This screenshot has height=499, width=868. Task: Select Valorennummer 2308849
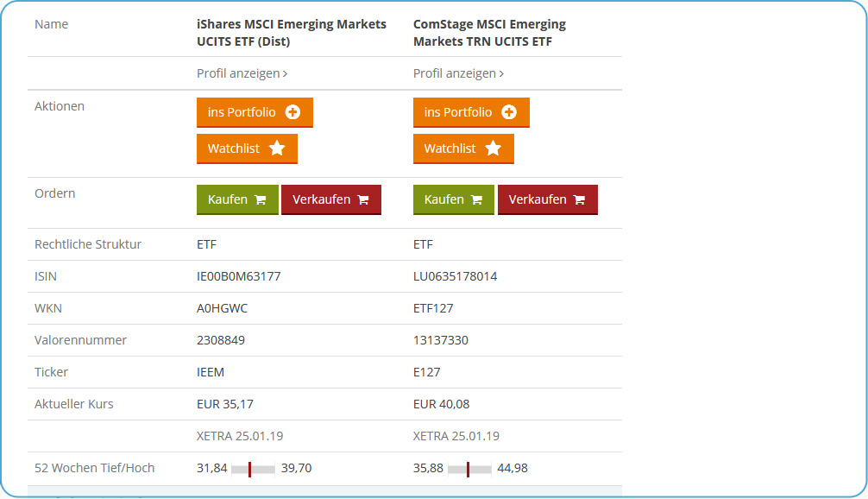[221, 340]
